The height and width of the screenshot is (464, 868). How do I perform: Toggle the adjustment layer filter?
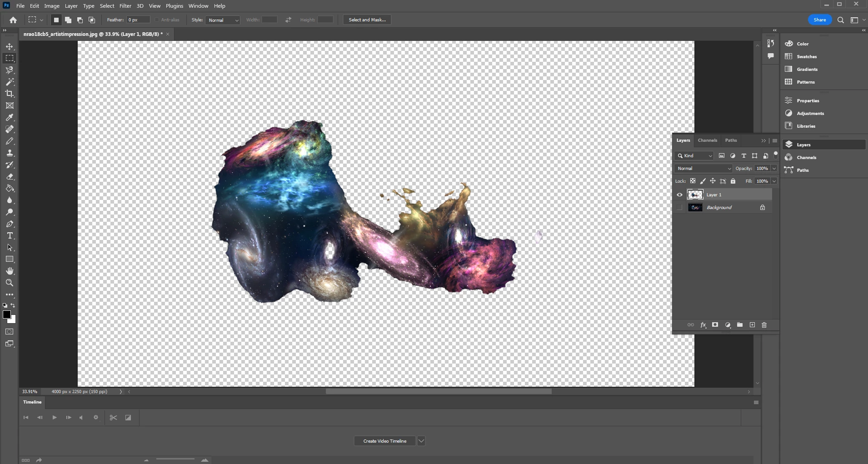tap(733, 156)
